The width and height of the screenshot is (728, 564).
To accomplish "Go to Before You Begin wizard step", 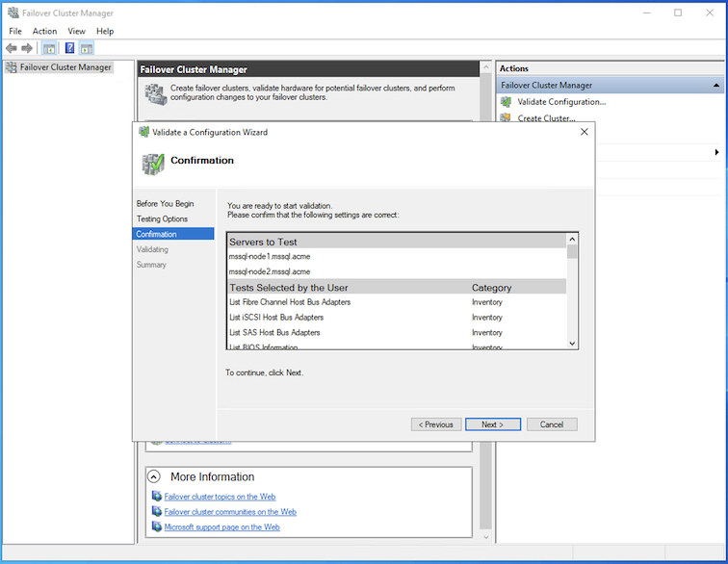I will (166, 204).
